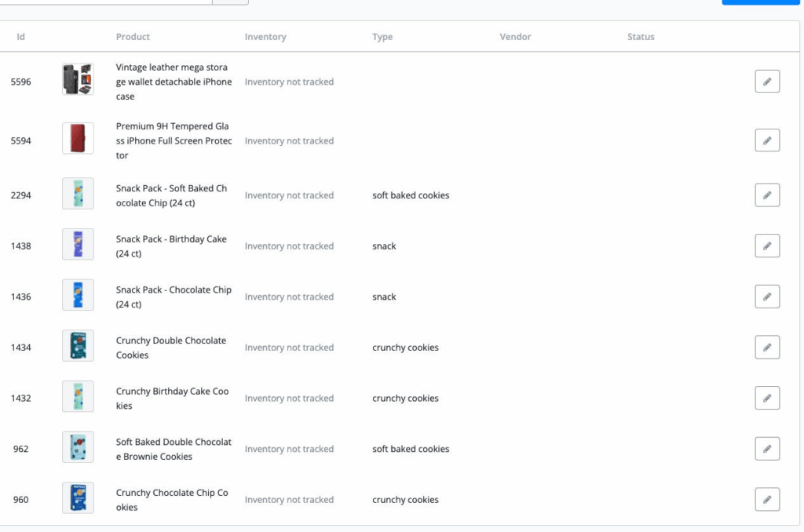Click edit pencil for product 5596
Image resolution: width=804 pixels, height=532 pixels.
point(766,82)
